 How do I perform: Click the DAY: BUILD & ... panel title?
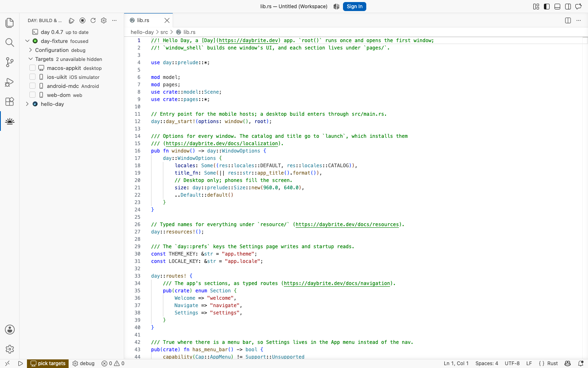pos(45,20)
